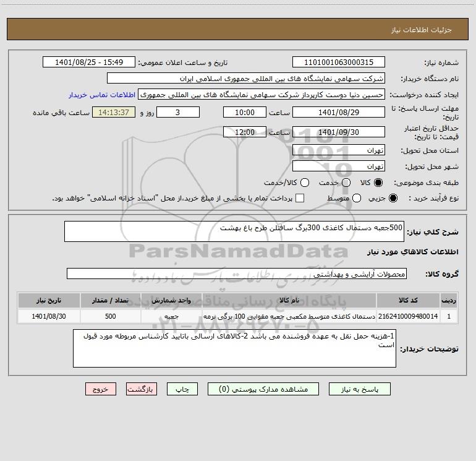Click the unit cell جعبه
This screenshot has width=476, height=461.
[171, 316]
